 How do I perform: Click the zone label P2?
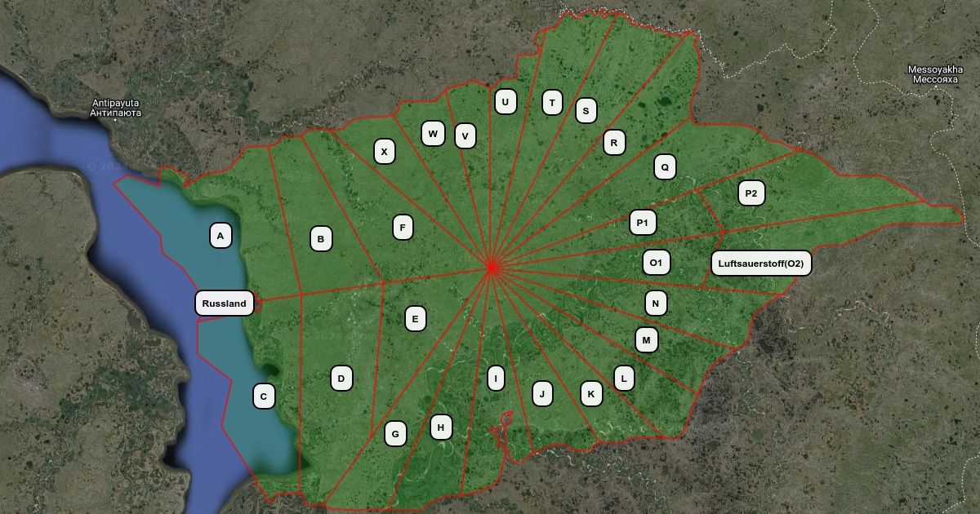pos(751,193)
